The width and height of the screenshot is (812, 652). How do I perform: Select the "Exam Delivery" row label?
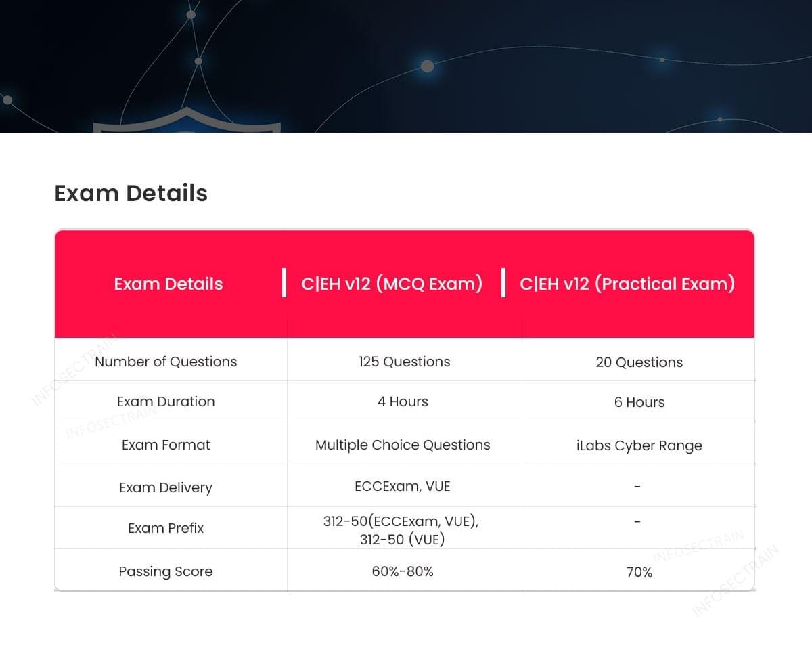click(166, 487)
